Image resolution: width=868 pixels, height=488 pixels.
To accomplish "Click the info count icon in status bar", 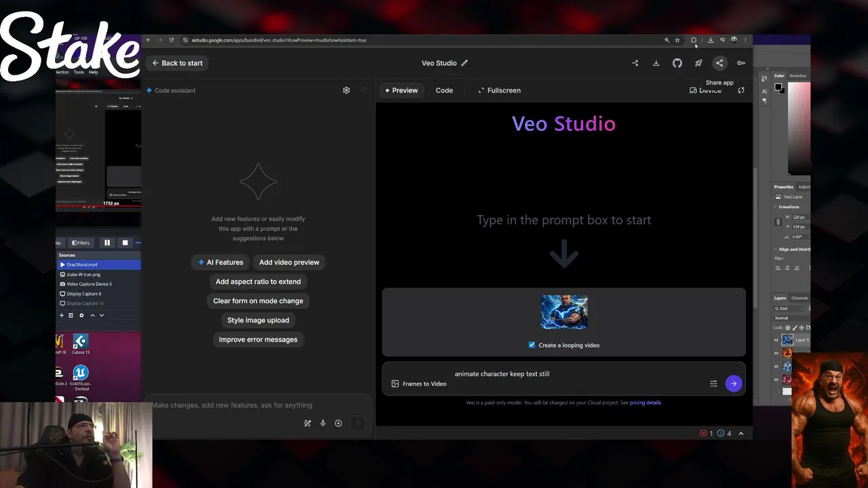I will (x=721, y=433).
